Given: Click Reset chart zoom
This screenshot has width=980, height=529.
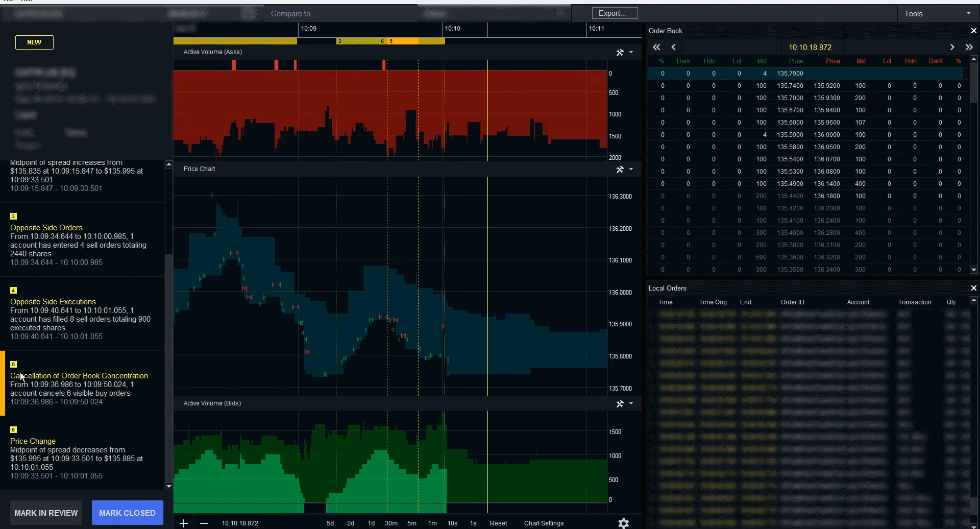Looking at the screenshot, I should point(499,523).
